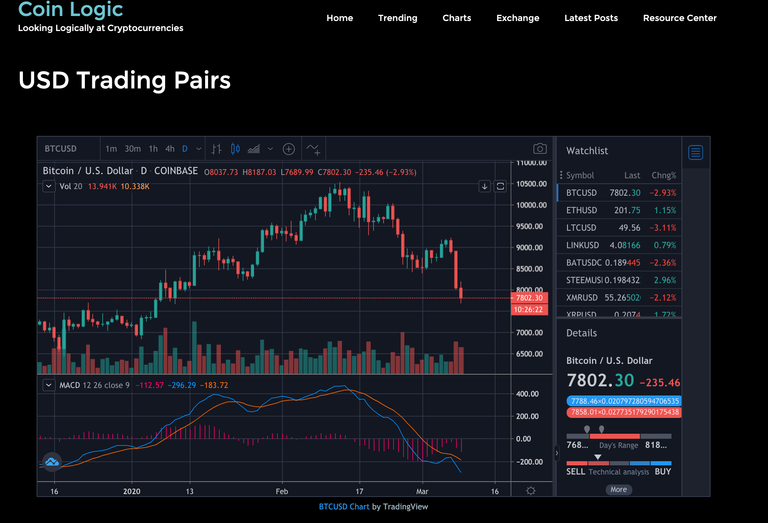
Task: Click the maximize pane button on chart
Action: (500, 186)
